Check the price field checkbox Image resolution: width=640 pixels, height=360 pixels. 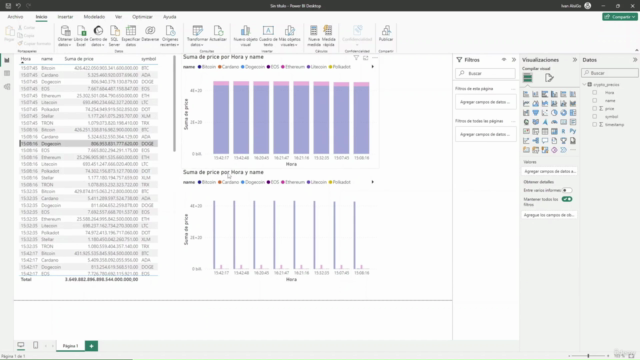coord(594,109)
